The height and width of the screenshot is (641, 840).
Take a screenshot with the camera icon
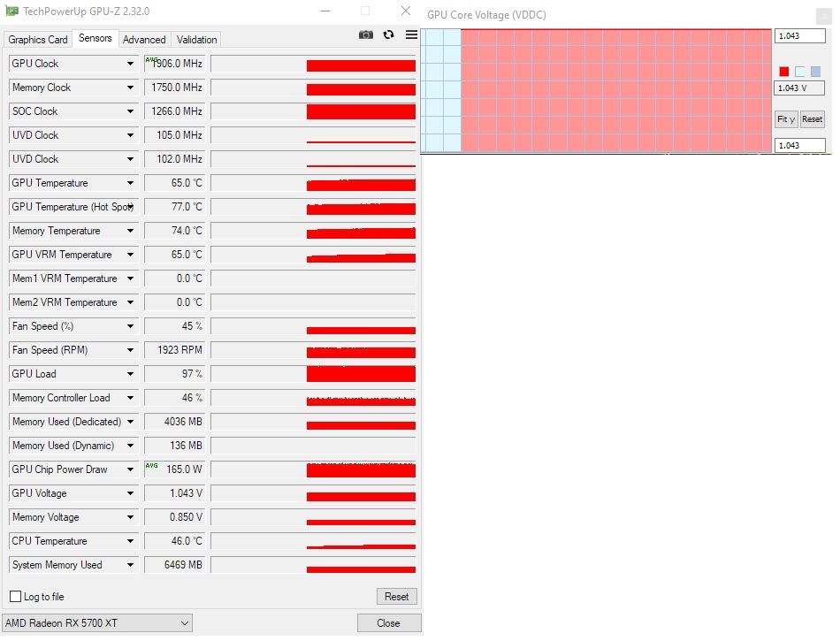366,34
